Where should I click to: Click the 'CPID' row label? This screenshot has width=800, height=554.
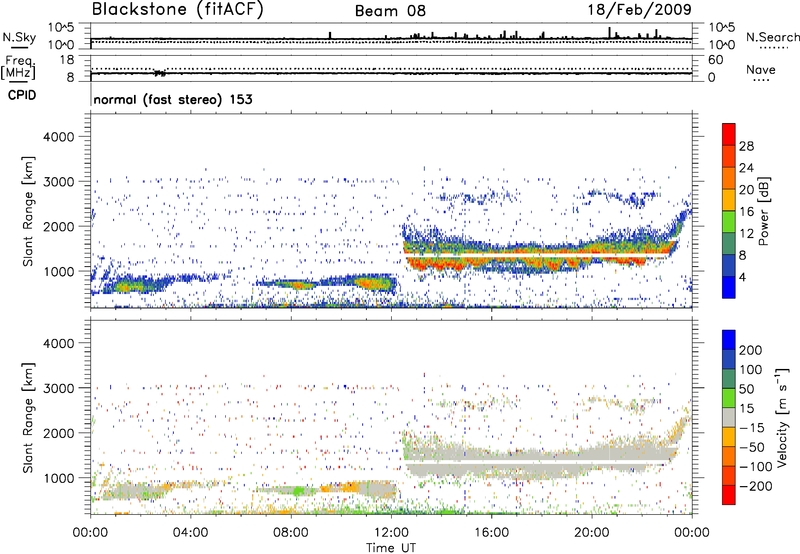(22, 95)
